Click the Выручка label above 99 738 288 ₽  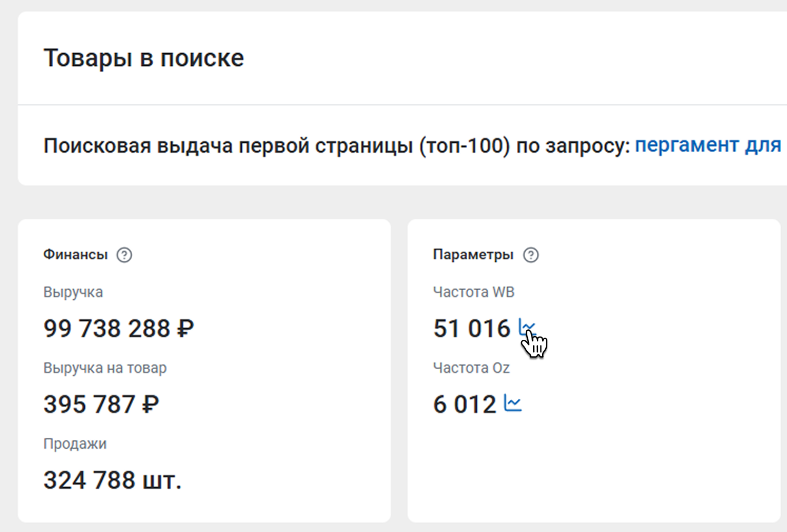(73, 292)
